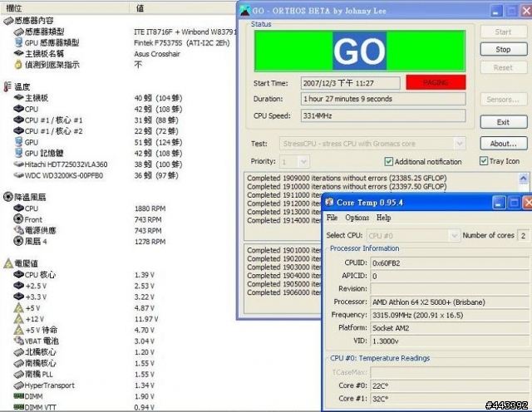This screenshot has height=412, width=532.
Task: Click the Hitachi HDT725032VLA360 drive icon
Action: 18,164
